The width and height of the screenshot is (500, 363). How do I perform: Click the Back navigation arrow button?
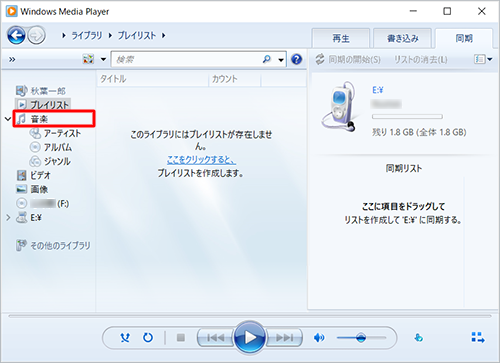[16, 35]
